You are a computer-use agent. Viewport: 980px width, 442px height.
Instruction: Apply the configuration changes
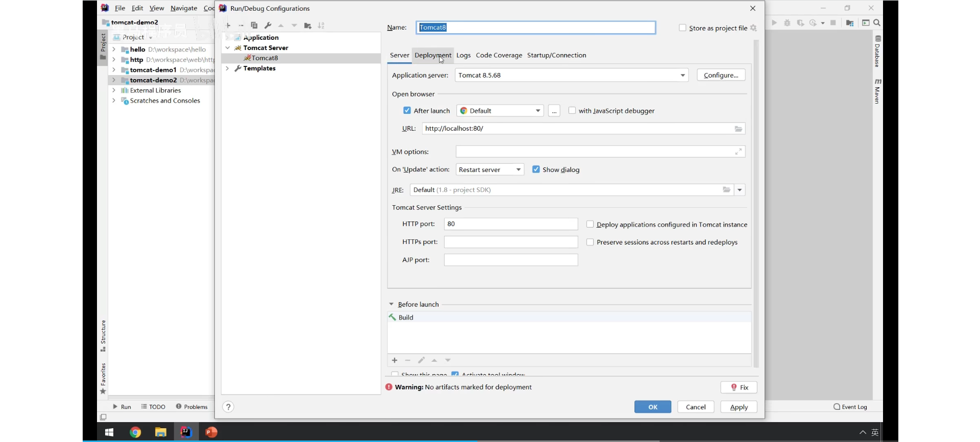[x=739, y=407]
